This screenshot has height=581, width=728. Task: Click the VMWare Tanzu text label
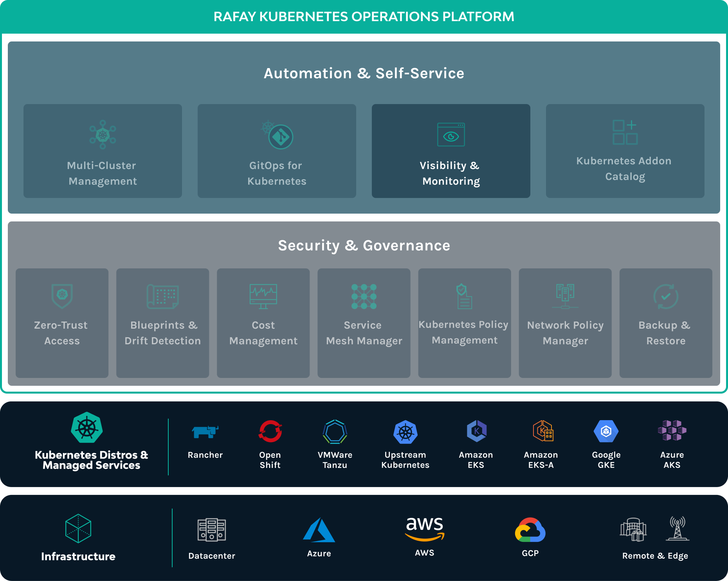[335, 460]
